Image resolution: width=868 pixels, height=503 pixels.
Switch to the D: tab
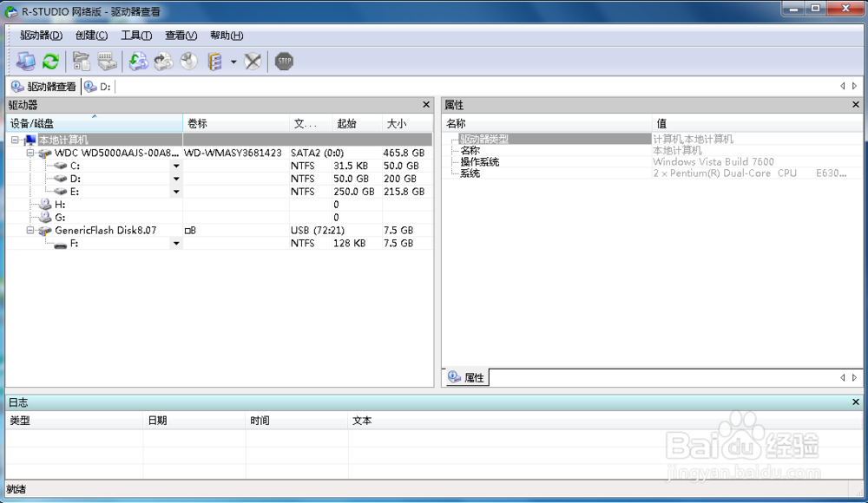click(x=97, y=86)
